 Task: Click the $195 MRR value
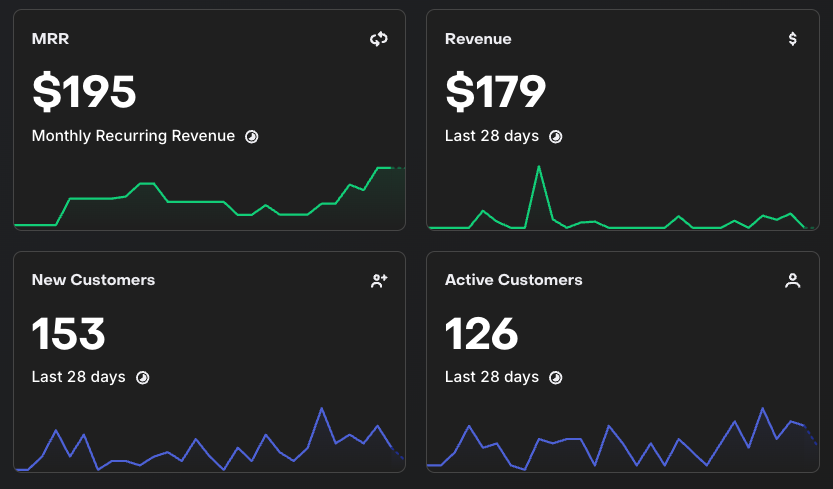tap(84, 92)
